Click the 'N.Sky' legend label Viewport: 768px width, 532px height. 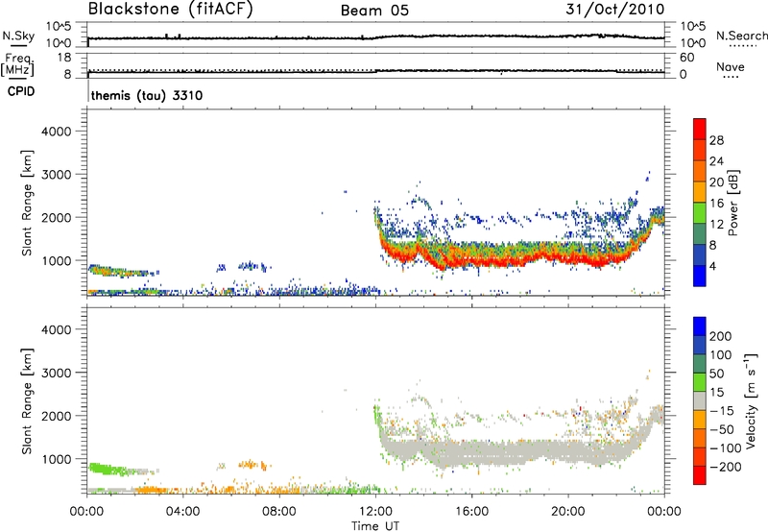(18, 36)
